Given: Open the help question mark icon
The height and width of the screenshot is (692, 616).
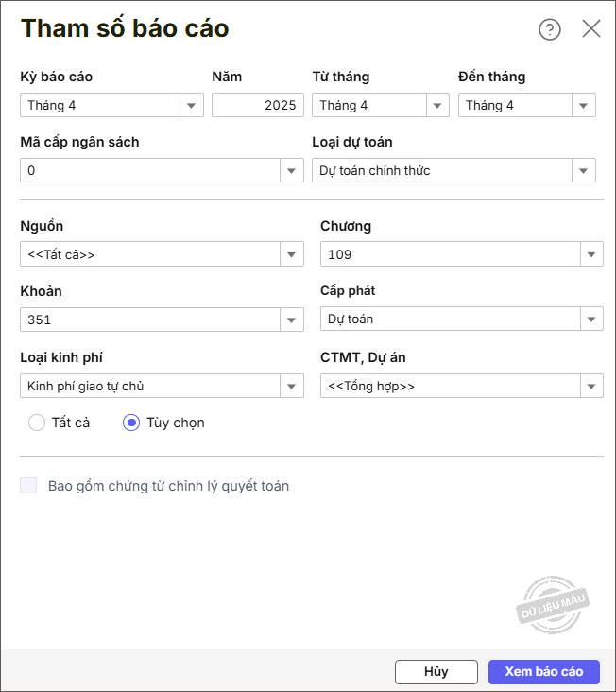Looking at the screenshot, I should [550, 29].
